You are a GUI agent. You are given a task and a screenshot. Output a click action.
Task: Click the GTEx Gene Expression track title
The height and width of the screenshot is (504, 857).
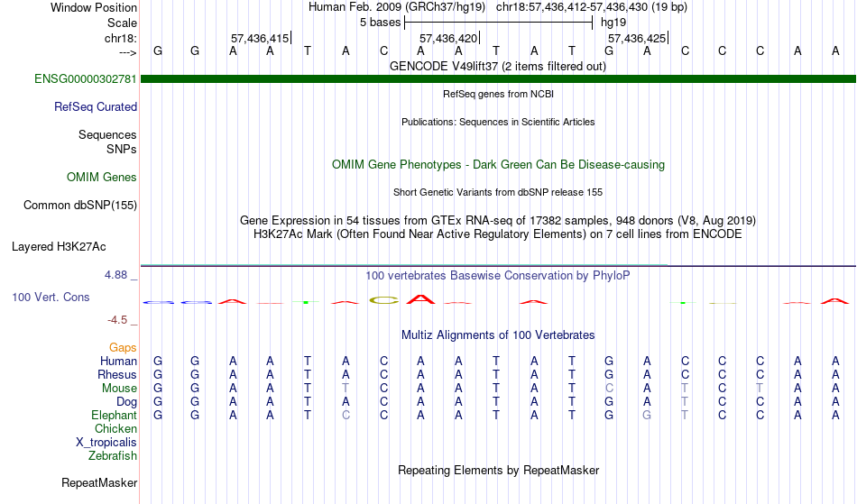click(x=498, y=221)
